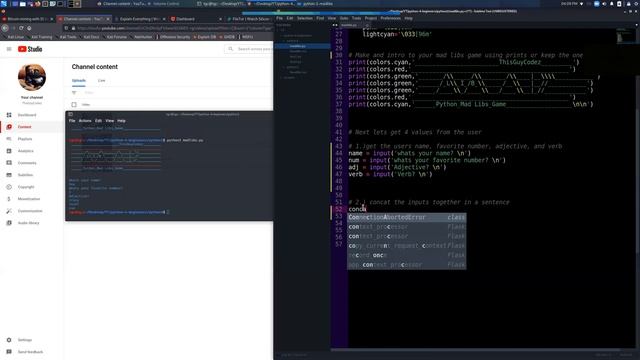
Task: Open Customization in YouTube Studio sidebar
Action: tap(30, 211)
